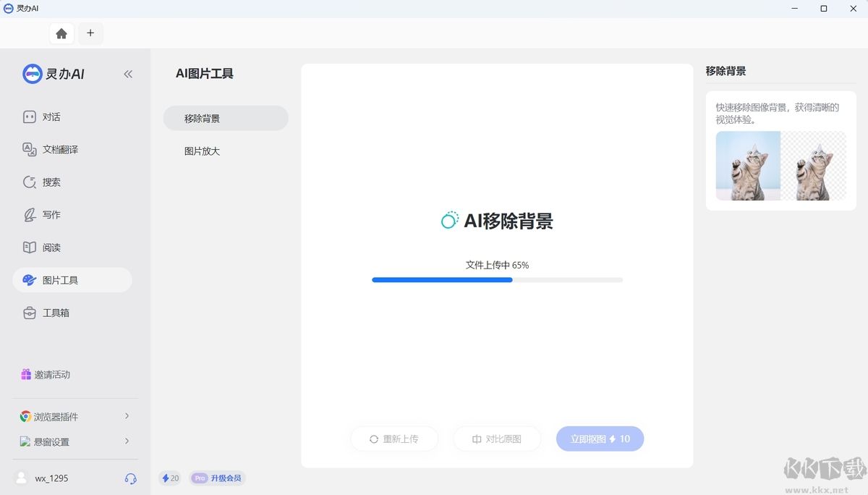Open account name wx_1295
This screenshot has width=868, height=495.
[52, 478]
